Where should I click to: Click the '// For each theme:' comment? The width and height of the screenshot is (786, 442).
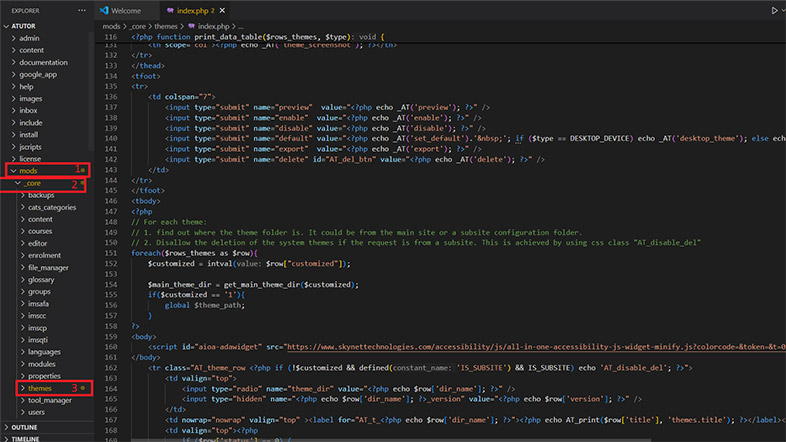pyautogui.click(x=169, y=222)
